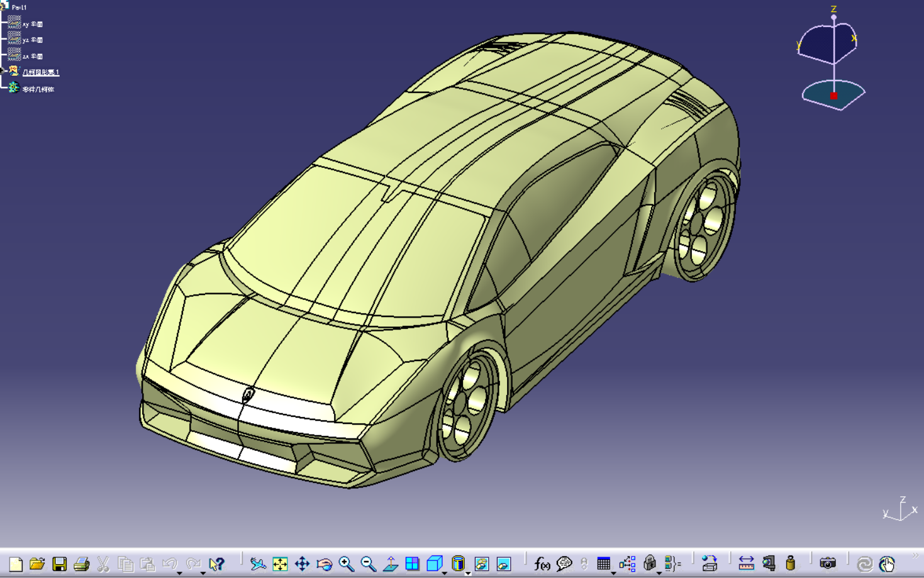Toggle Hide/Show for selected element
Screen dimensions: 924x578
(x=482, y=564)
